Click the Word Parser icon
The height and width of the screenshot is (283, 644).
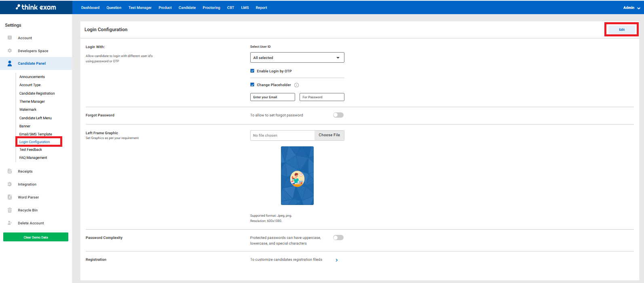coord(10,197)
